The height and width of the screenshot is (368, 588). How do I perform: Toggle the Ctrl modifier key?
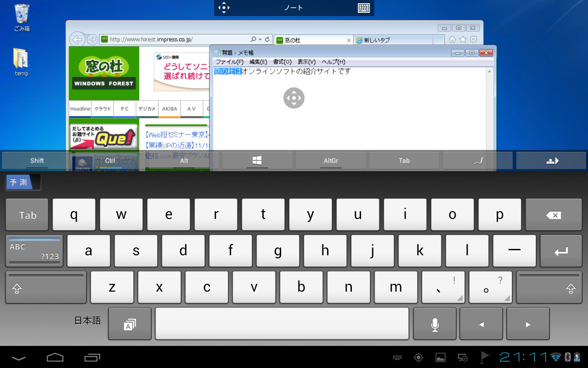click(110, 161)
